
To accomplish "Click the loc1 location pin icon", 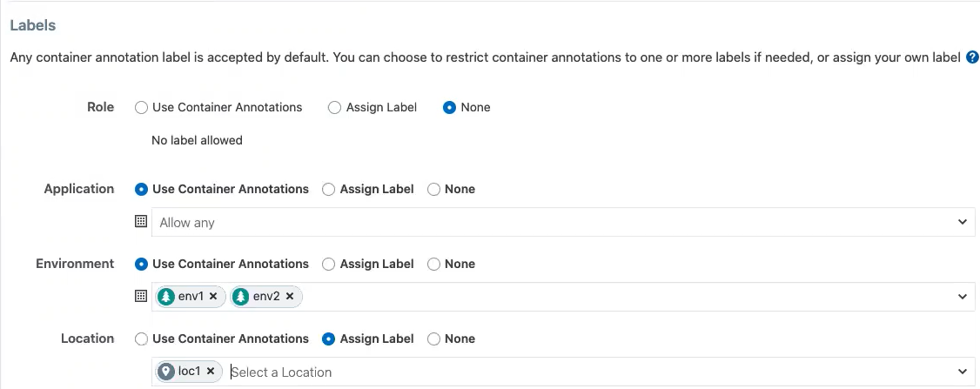I will [166, 372].
